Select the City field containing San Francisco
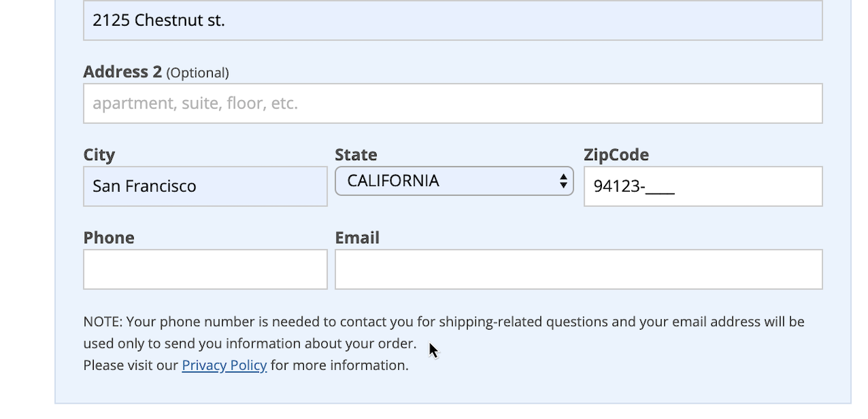868x419 pixels. click(x=204, y=186)
